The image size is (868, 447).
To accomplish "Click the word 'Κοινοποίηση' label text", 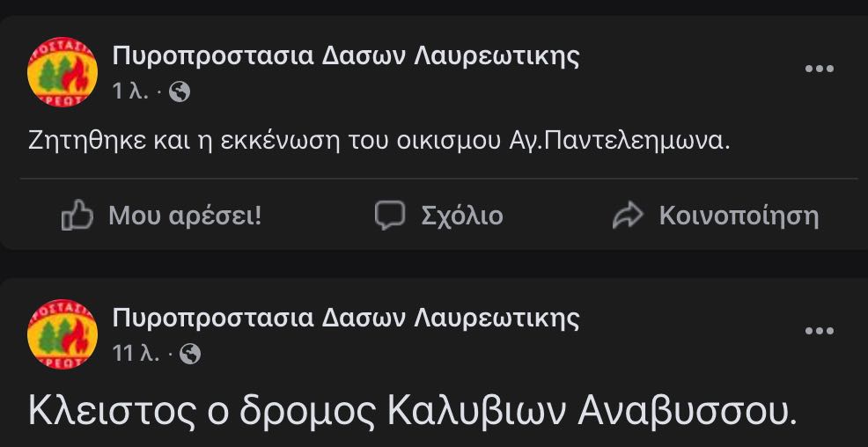I will point(739,216).
